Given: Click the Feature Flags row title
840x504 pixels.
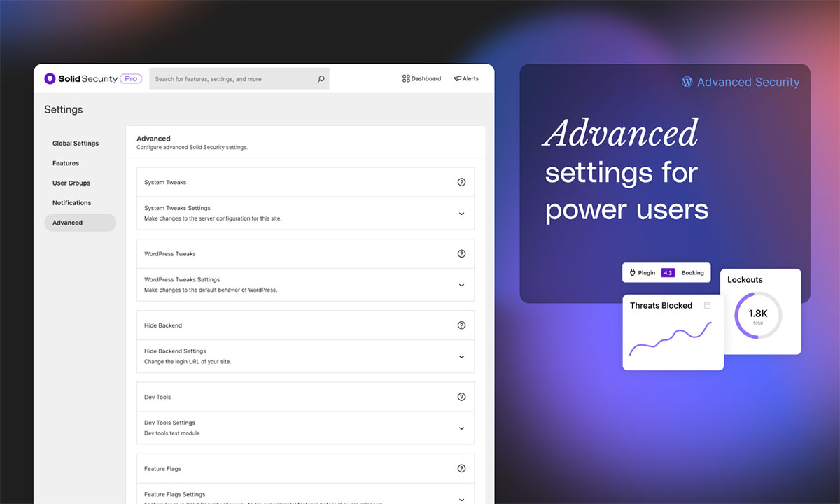Looking at the screenshot, I should pos(162,469).
